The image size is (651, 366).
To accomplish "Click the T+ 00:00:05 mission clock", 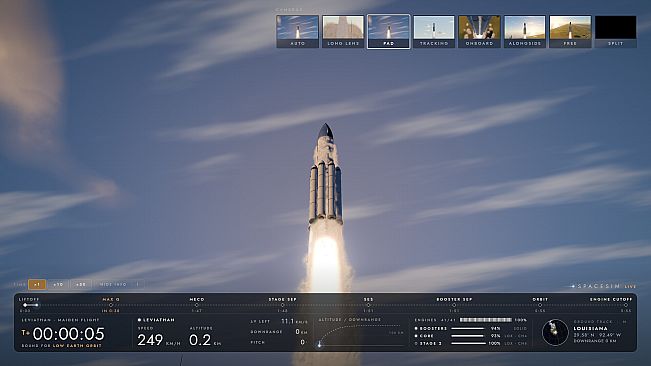I will 63,334.
